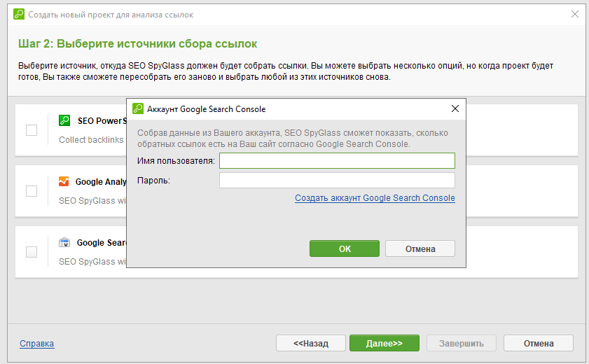Close the new project wizard window
The image size is (589, 364).
tap(574, 14)
